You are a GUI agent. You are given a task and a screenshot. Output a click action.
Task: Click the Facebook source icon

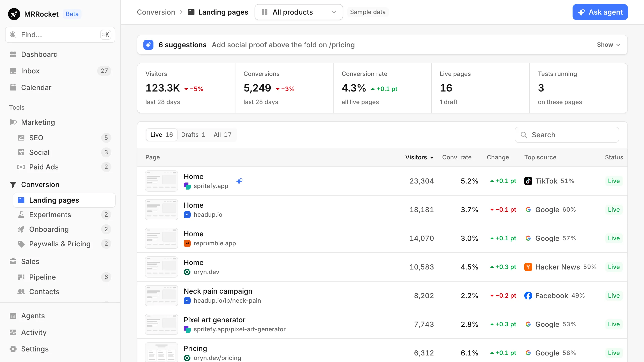528,296
